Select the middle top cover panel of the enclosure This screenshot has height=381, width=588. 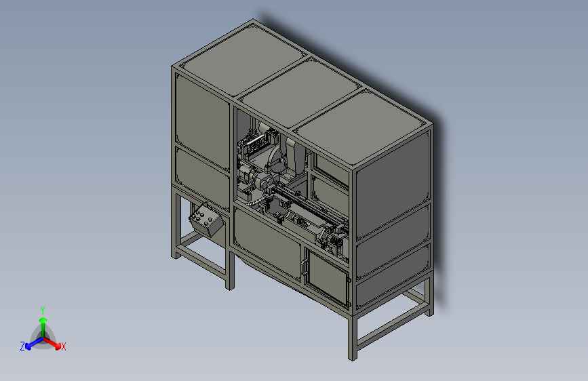pyautogui.click(x=298, y=92)
